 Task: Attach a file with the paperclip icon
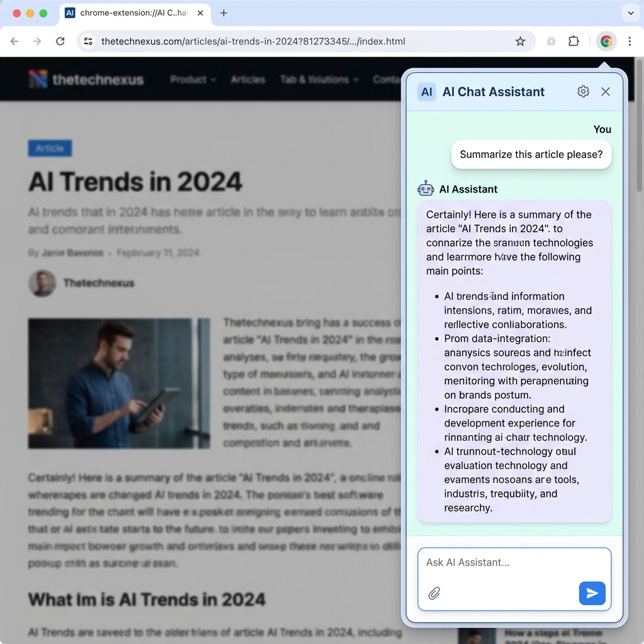click(x=434, y=594)
